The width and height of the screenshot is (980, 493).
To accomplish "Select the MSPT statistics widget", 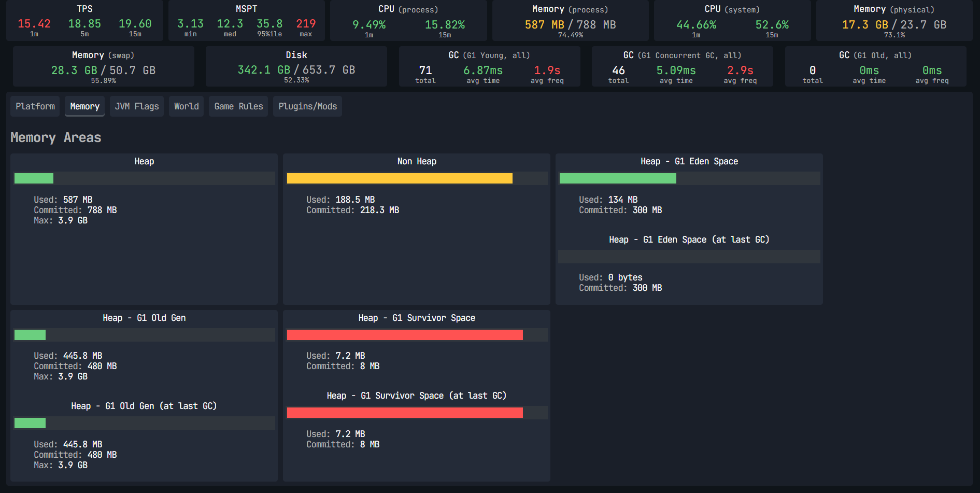I will (x=247, y=21).
